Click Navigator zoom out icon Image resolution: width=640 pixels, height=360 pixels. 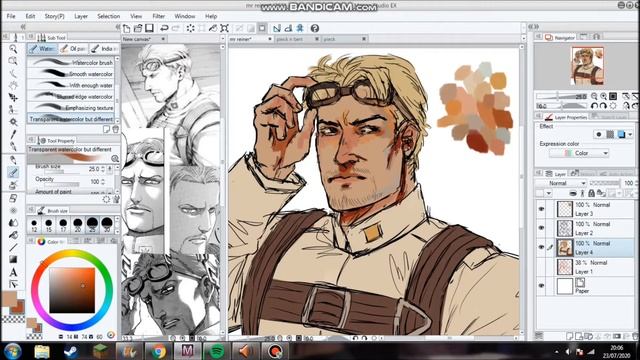coord(594,96)
